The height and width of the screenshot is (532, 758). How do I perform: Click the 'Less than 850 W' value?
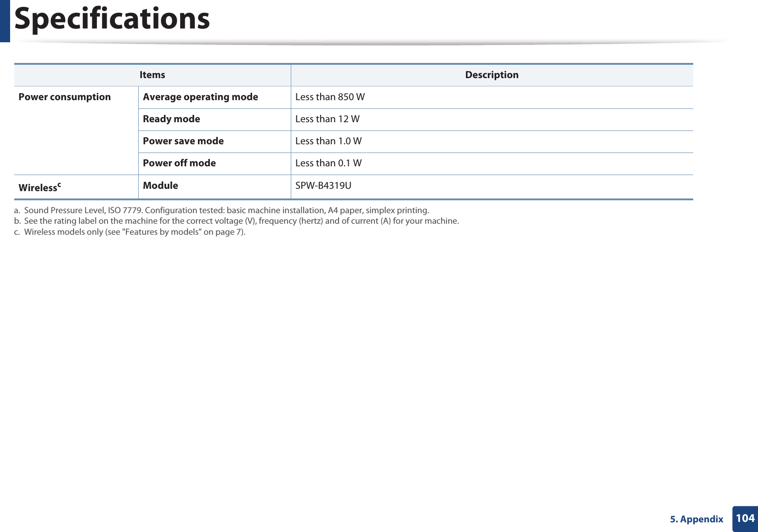click(330, 97)
